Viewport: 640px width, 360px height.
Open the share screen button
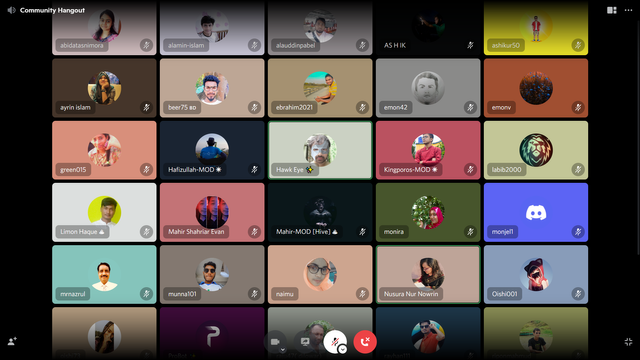tap(305, 342)
